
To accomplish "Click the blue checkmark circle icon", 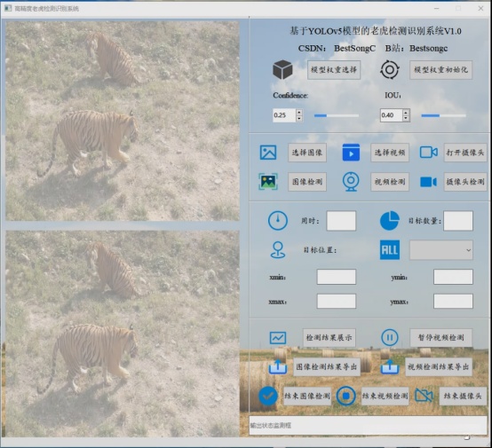I will click(x=268, y=396).
